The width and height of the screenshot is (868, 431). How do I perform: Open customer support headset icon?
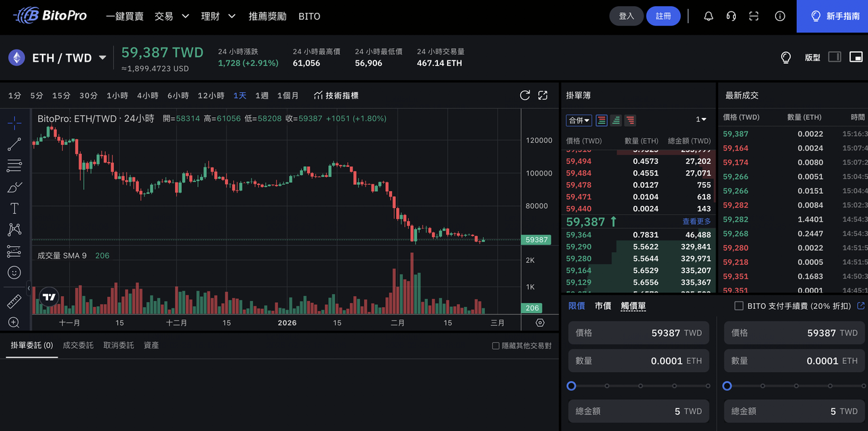731,16
